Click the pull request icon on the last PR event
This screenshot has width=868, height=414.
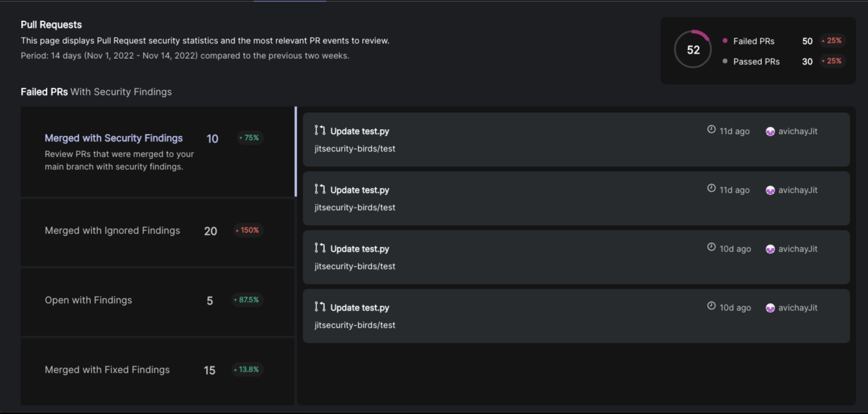[x=320, y=307]
